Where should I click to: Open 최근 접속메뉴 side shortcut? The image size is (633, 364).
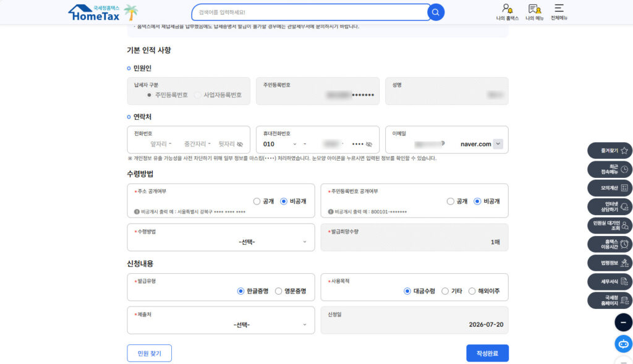pyautogui.click(x=610, y=169)
